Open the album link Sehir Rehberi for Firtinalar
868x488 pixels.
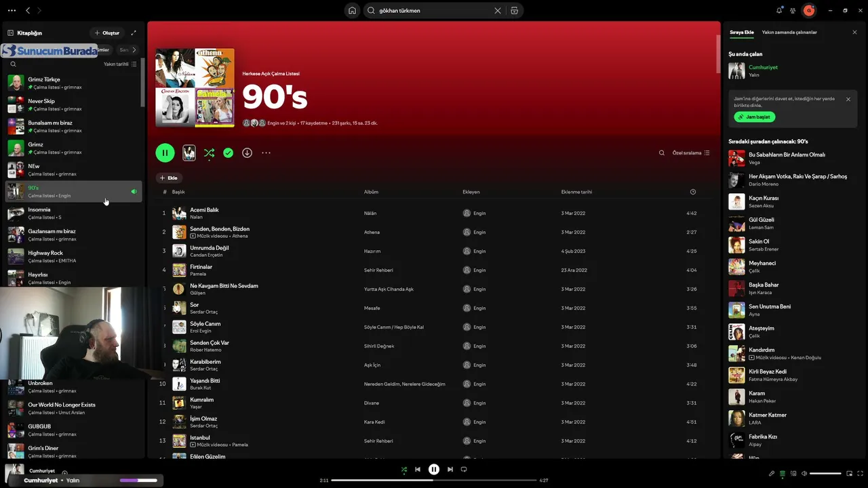[378, 270]
